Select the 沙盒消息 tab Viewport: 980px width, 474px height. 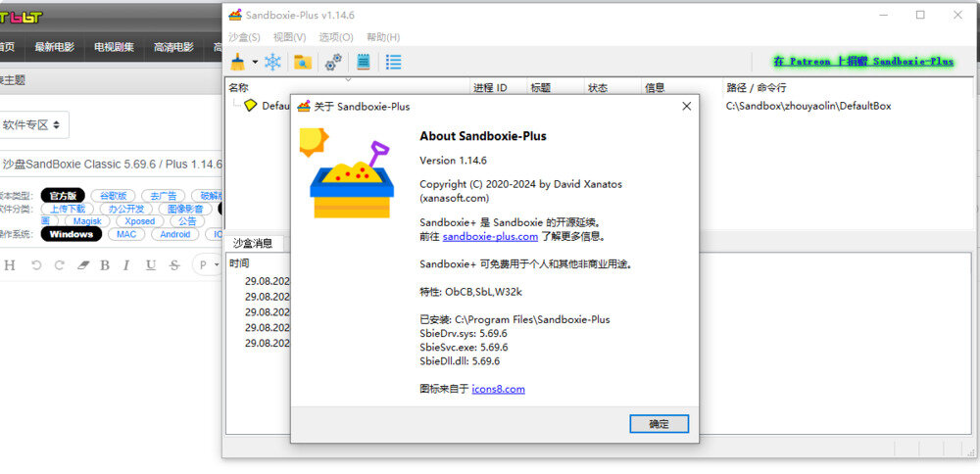253,244
